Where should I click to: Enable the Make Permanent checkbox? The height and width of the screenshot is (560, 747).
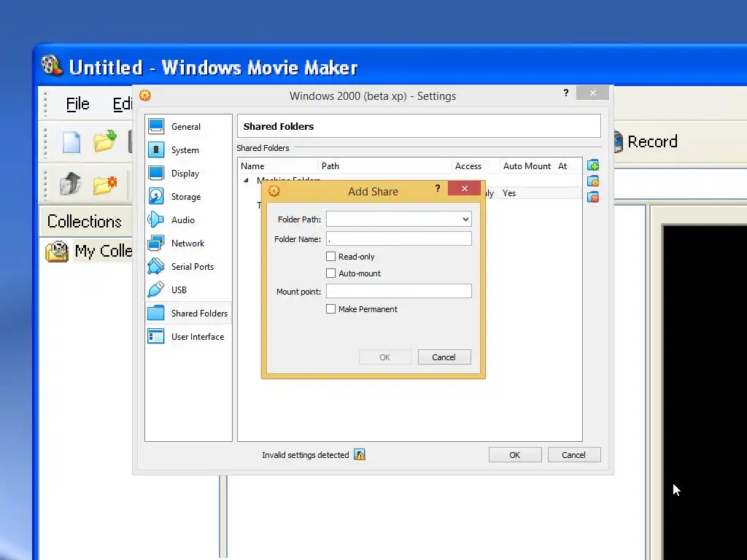tap(330, 308)
